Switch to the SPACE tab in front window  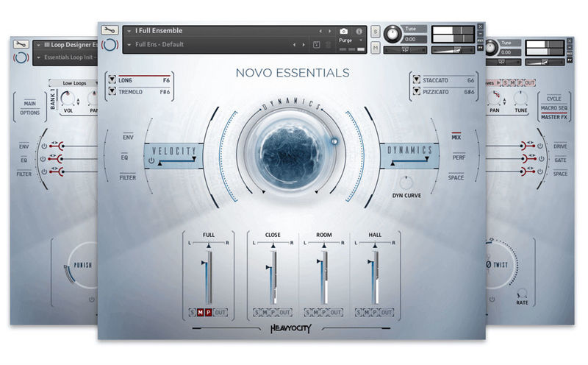456,177
